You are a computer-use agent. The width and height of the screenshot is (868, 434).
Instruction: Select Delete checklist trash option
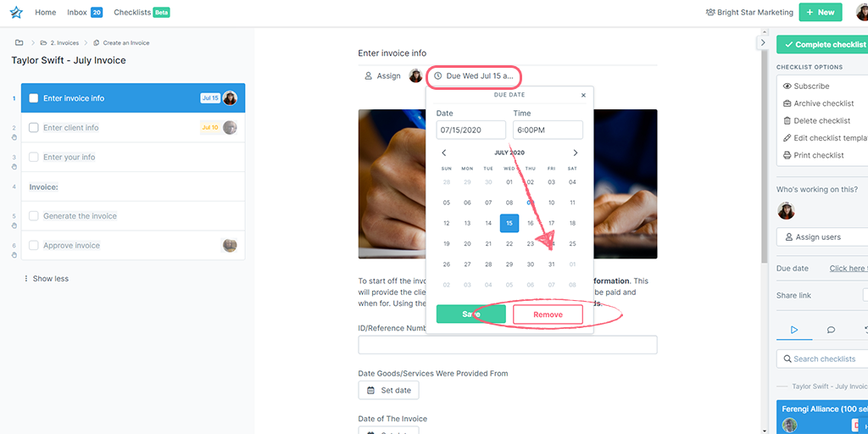click(x=816, y=120)
